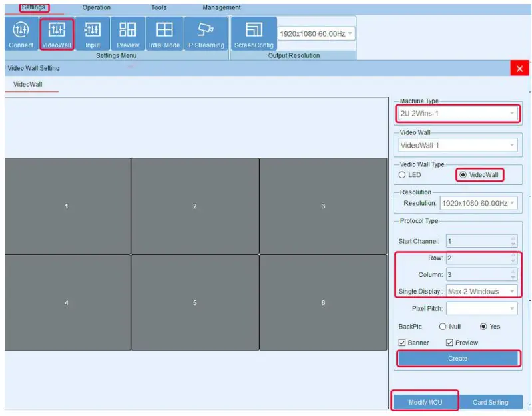Select video wall screen 1
532x416 pixels.
click(x=67, y=206)
